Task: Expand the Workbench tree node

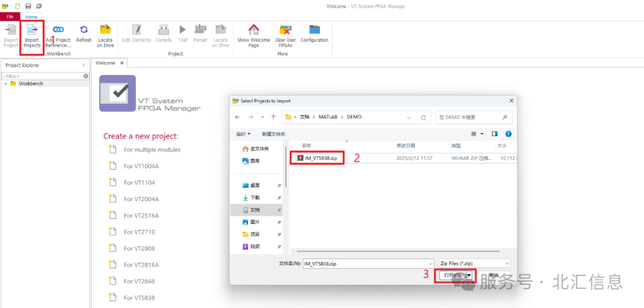Action: click(x=6, y=84)
